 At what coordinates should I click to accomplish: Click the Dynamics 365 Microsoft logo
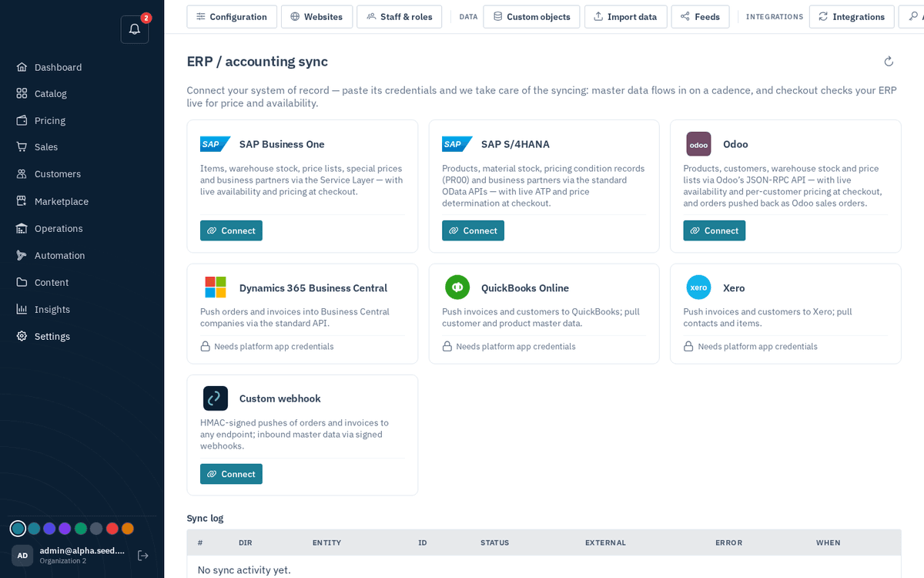[216, 287]
